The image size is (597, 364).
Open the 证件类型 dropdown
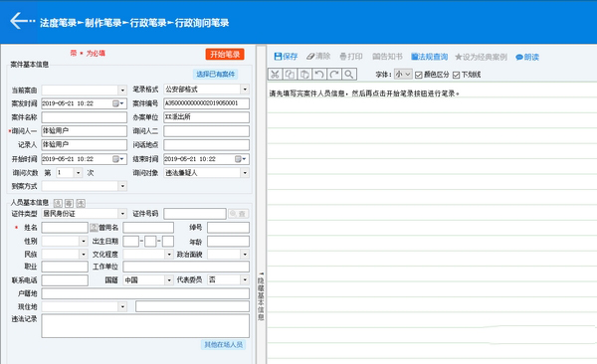122,214
